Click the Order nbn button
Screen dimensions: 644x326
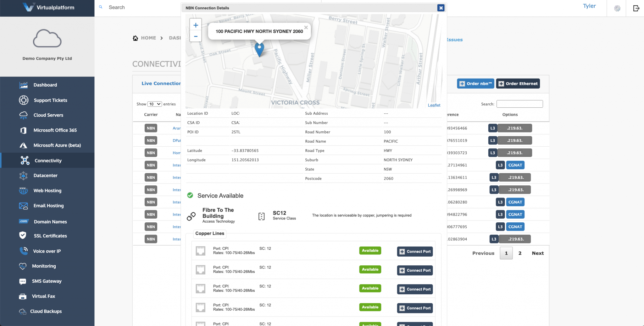tap(475, 84)
